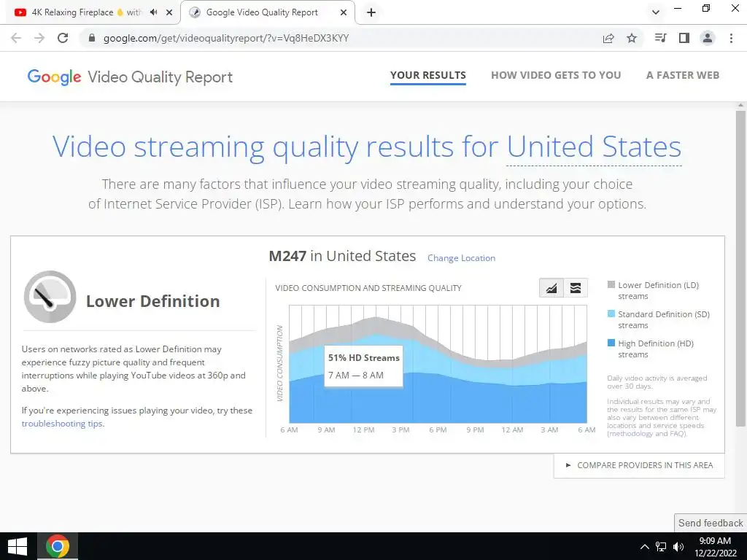747x560 pixels.
Task: Open Chrome's three-dot menu
Action: (x=731, y=38)
